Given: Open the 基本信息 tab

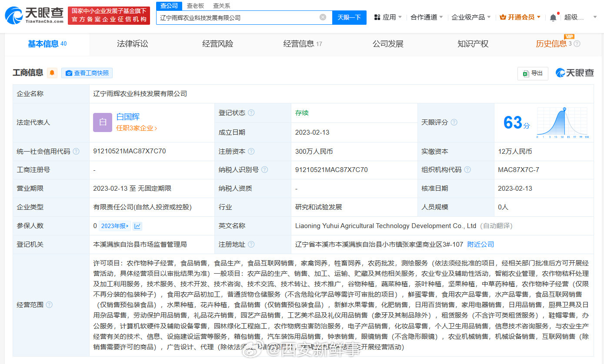Looking at the screenshot, I should coord(47,44).
